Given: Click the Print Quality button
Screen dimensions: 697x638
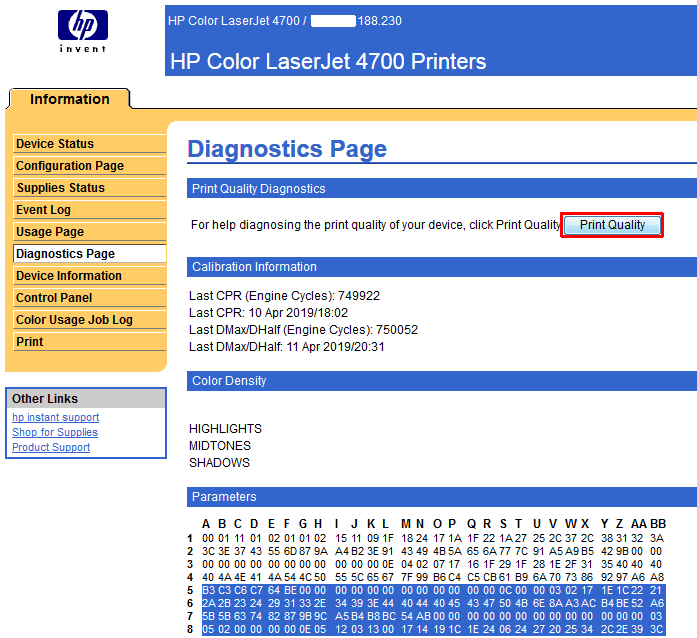Looking at the screenshot, I should 612,225.
